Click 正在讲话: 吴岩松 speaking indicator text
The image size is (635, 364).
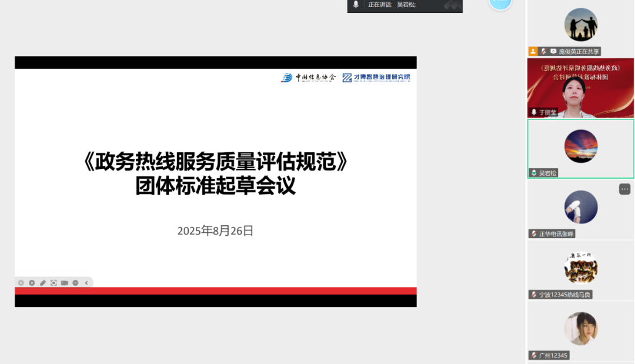click(x=392, y=5)
